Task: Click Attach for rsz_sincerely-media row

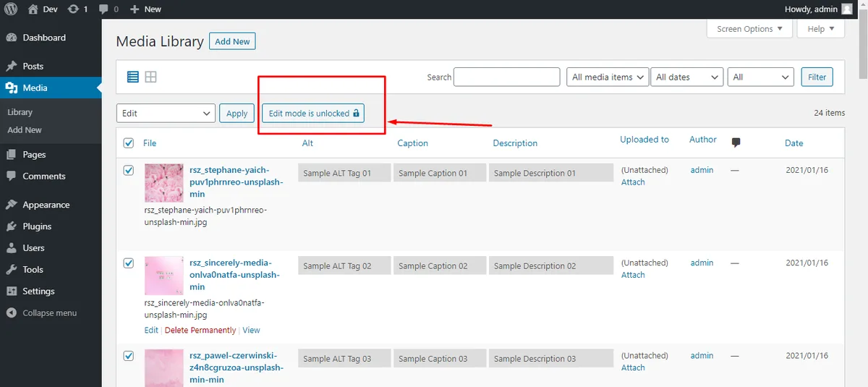Action: [633, 275]
